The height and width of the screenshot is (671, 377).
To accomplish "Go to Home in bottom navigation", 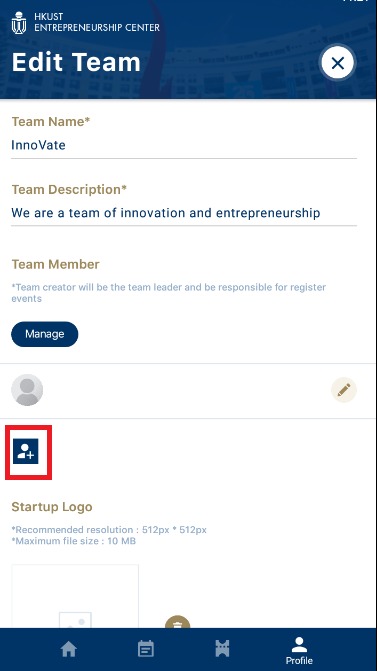I will pos(68,649).
